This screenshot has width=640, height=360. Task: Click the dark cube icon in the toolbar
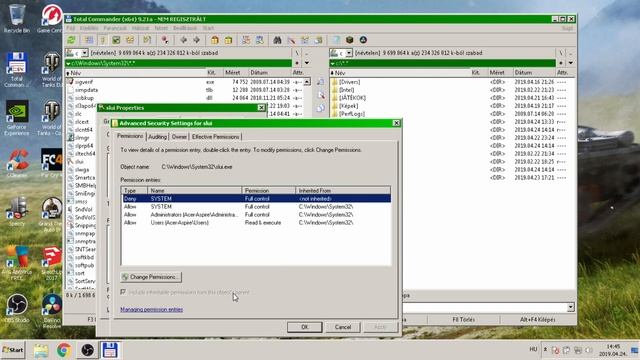tap(349, 40)
